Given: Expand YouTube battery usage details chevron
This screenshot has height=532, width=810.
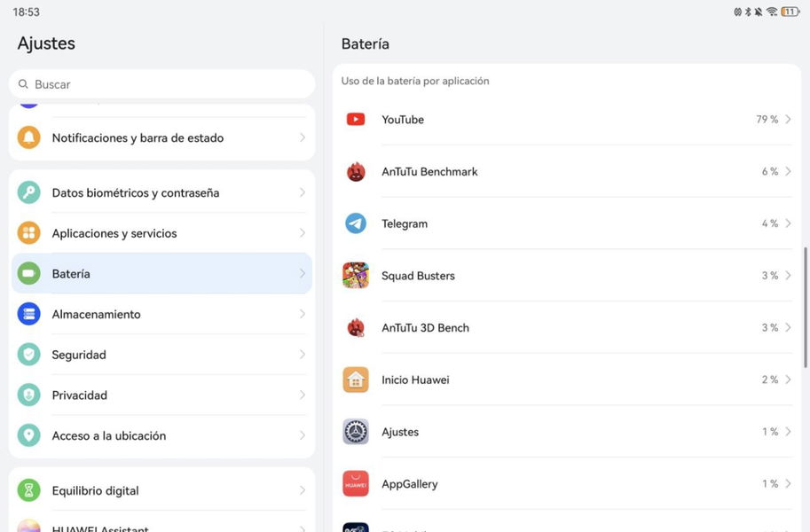Looking at the screenshot, I should (788, 120).
